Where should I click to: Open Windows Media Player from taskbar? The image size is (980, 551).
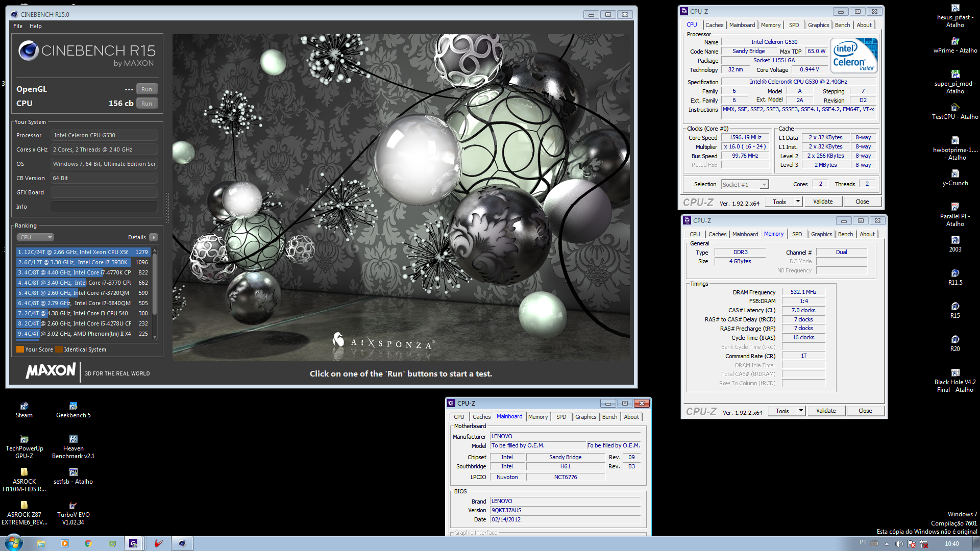tap(65, 543)
